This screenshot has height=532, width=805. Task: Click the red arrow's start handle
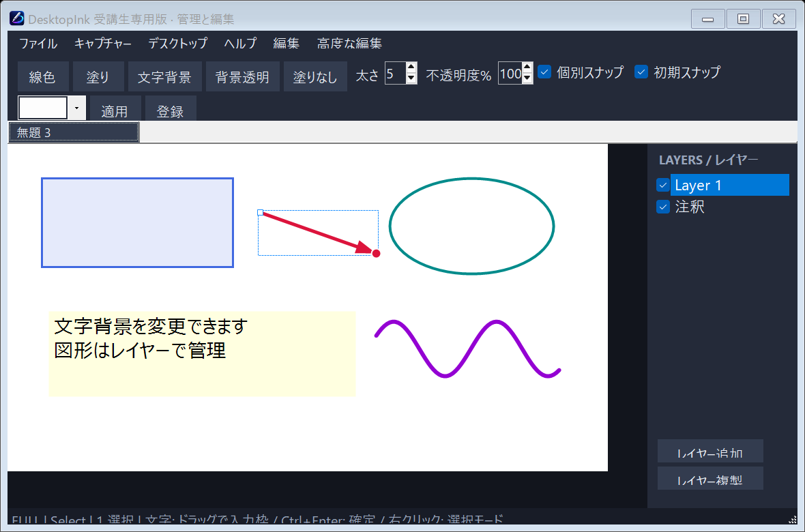[261, 212]
